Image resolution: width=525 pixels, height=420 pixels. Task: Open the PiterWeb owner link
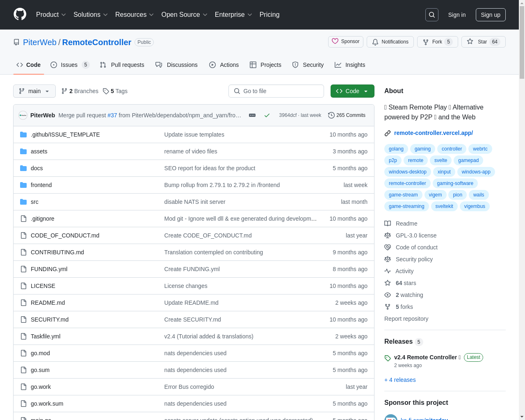coord(40,42)
